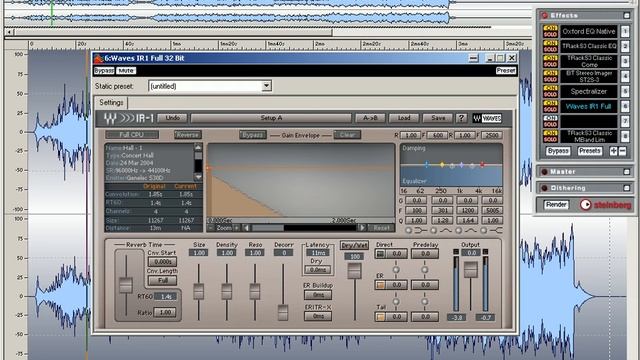Click the Undo button in IR-1

[172, 118]
